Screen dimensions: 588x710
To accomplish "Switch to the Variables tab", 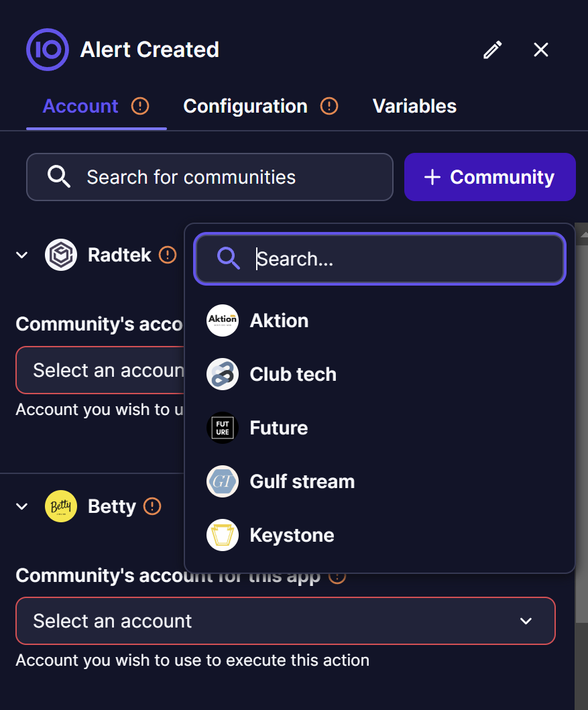I will tap(414, 106).
